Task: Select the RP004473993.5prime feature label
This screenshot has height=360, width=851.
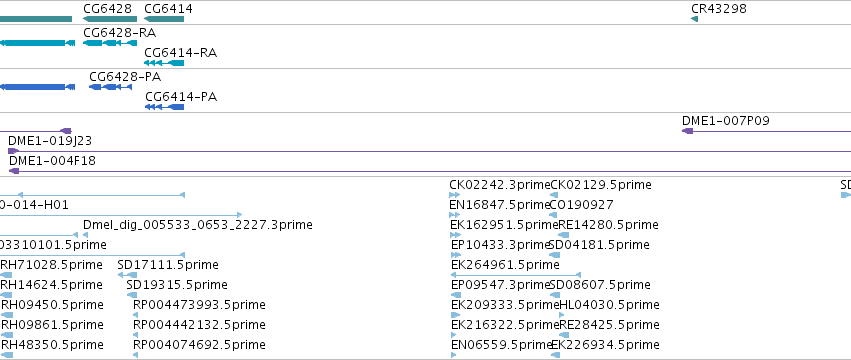Action: [199, 305]
